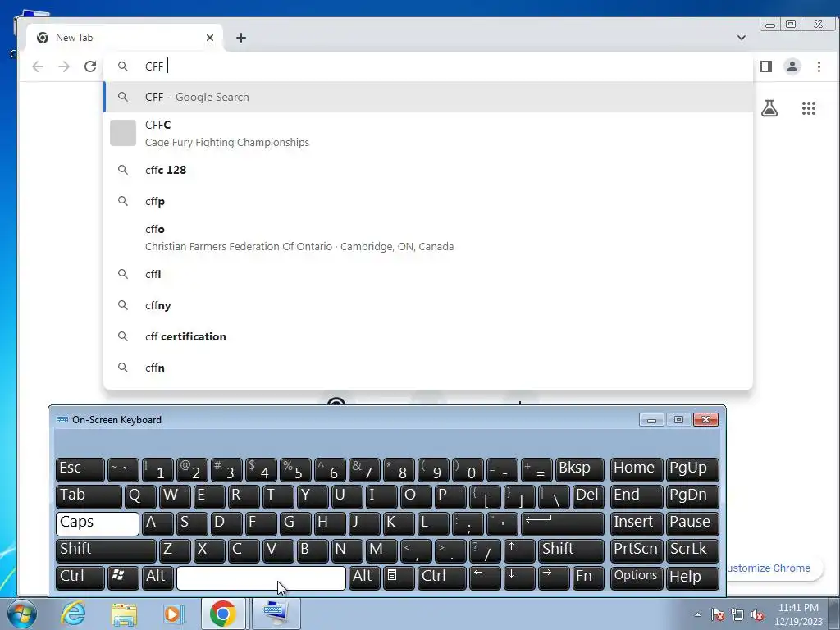Open Windows Explorer folder from taskbar
This screenshot has width=840, height=630.
(x=124, y=614)
